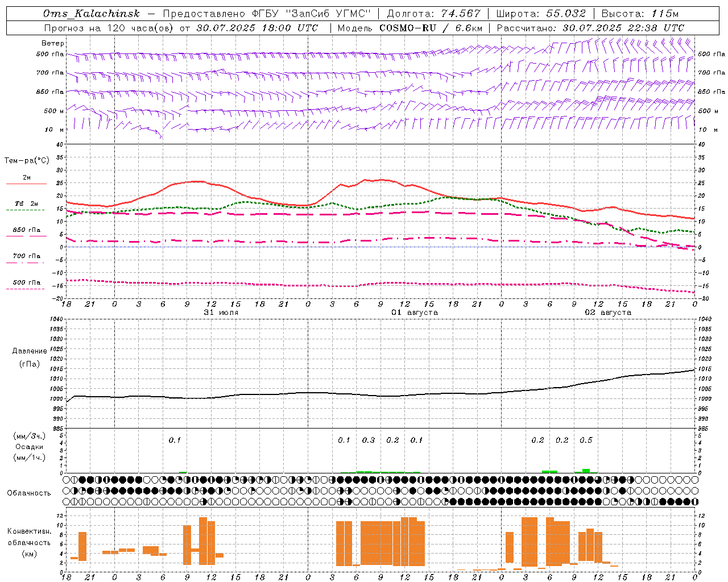Click the station name Oms_Kalachinsk in header
Image resolution: width=728 pixels, height=582 pixels.
(x=91, y=14)
